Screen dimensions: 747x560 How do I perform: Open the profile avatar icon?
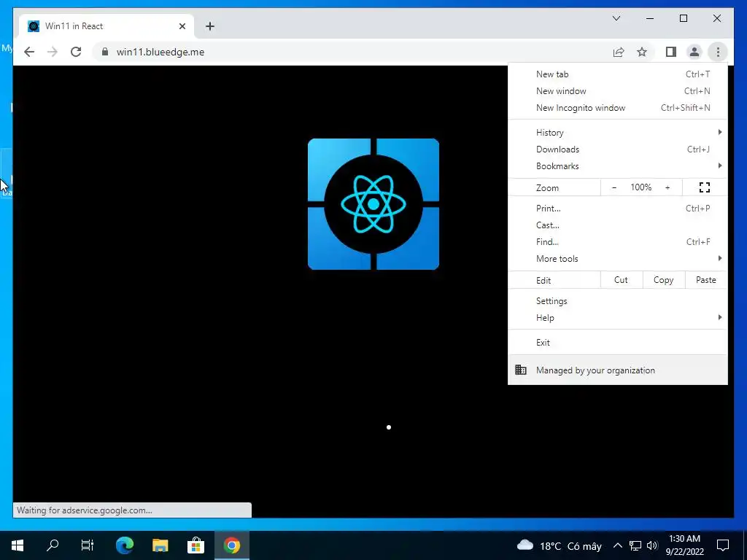(694, 52)
